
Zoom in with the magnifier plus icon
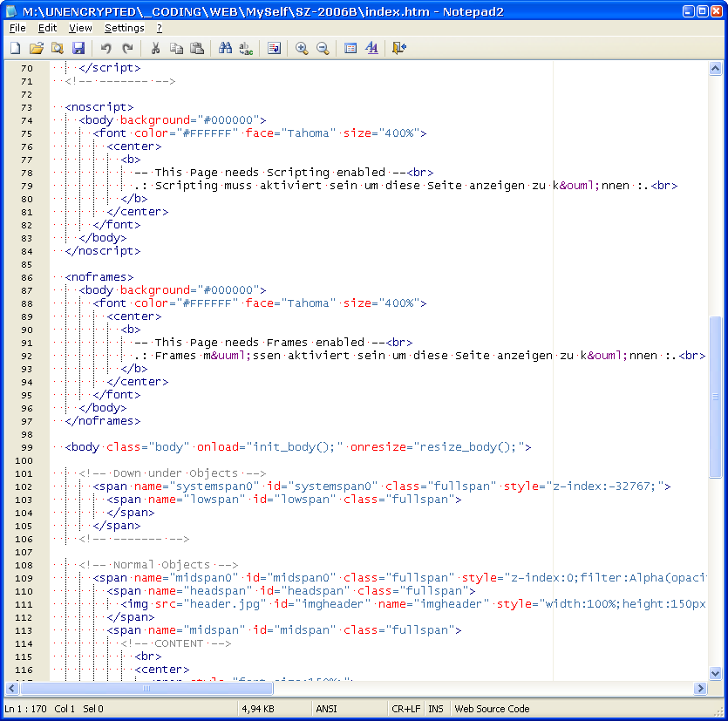(x=302, y=48)
